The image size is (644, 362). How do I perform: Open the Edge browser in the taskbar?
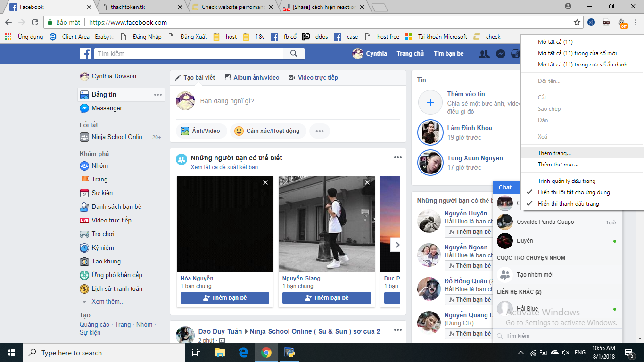point(243,353)
